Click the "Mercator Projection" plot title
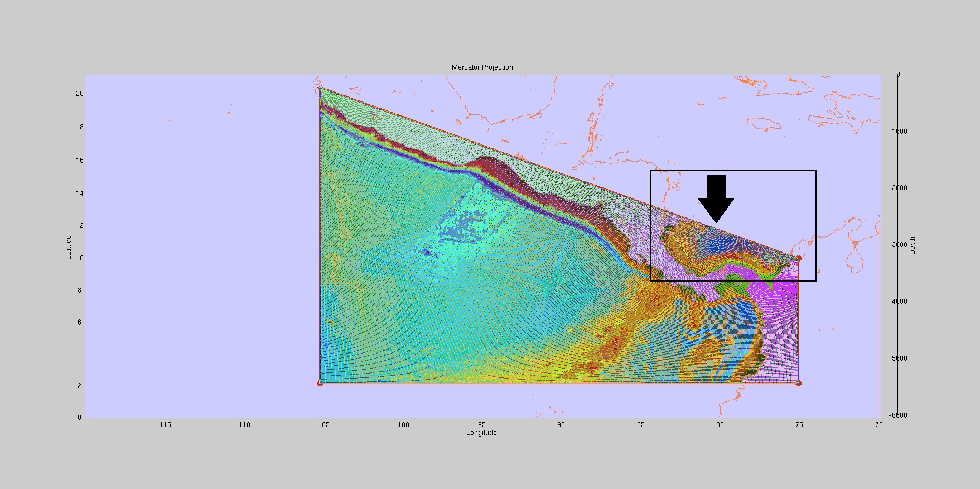Screen dimensions: 980x489 482,67
